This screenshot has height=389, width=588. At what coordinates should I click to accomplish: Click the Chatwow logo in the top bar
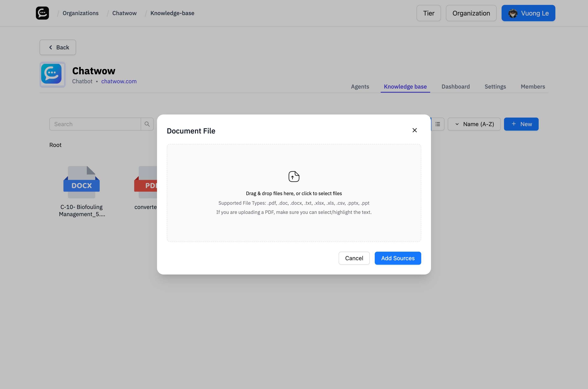click(x=42, y=13)
